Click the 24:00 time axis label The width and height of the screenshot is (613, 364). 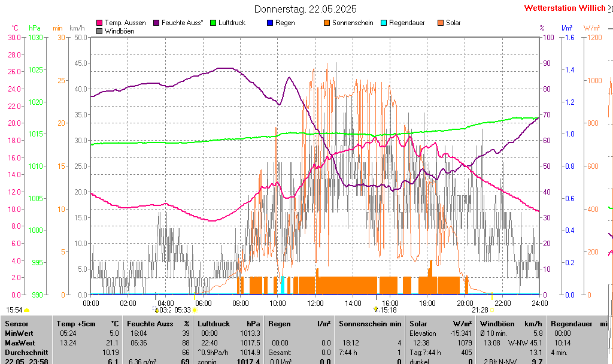(x=540, y=304)
